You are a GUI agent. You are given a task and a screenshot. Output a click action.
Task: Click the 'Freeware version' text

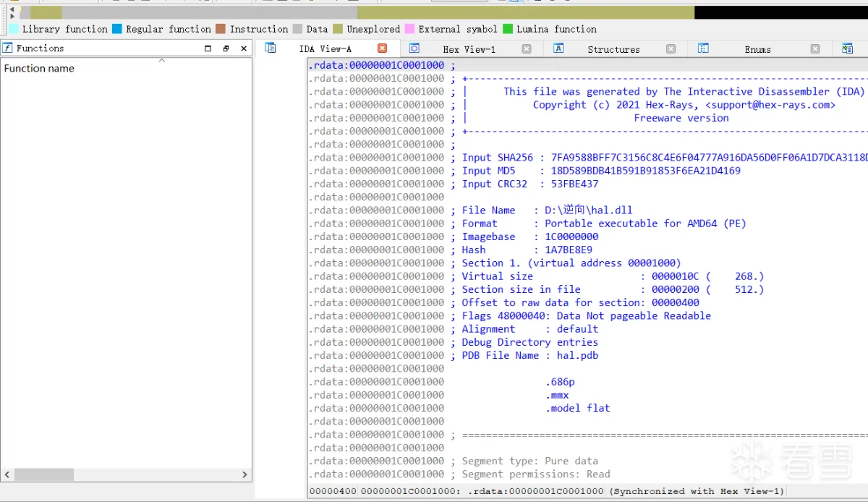pyautogui.click(x=681, y=118)
